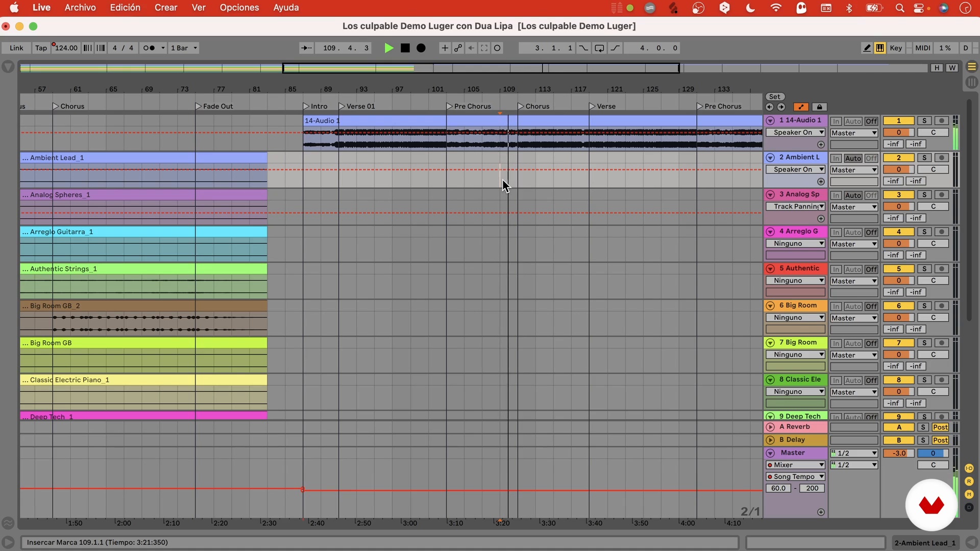980x551 pixels.
Task: Toggle the Follow playback arrow icon
Action: (306, 48)
